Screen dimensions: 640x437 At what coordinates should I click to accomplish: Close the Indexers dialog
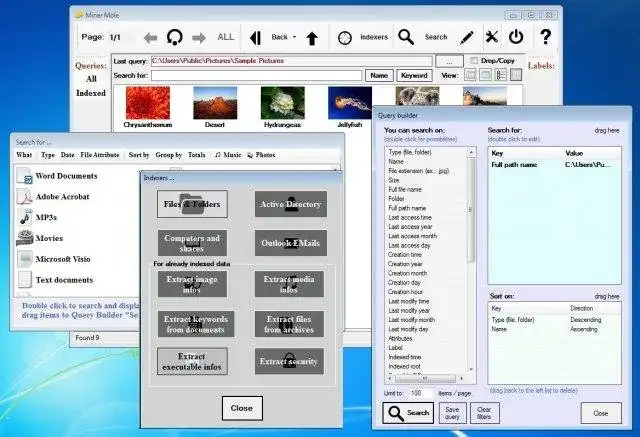coord(242,408)
